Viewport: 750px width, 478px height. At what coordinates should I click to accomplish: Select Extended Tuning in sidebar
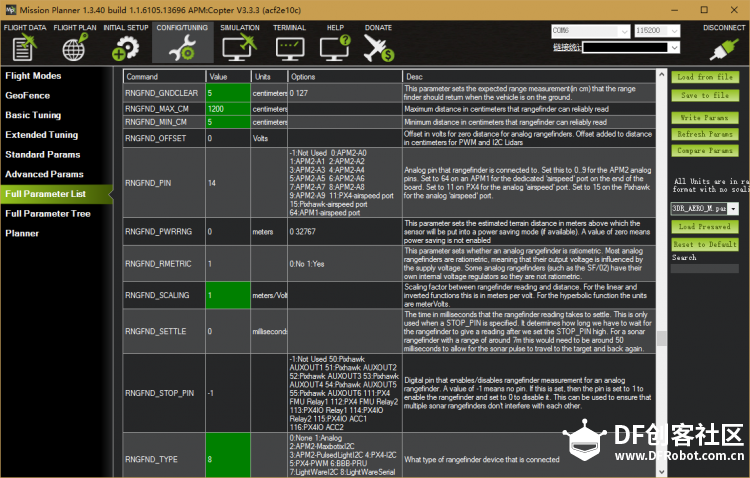pos(42,134)
